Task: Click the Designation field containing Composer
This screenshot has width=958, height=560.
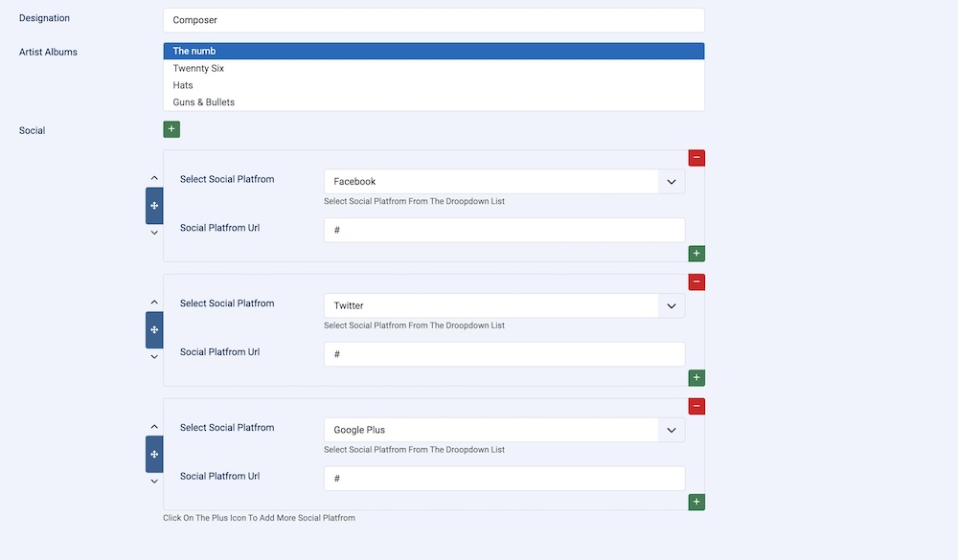Action: 433,20
